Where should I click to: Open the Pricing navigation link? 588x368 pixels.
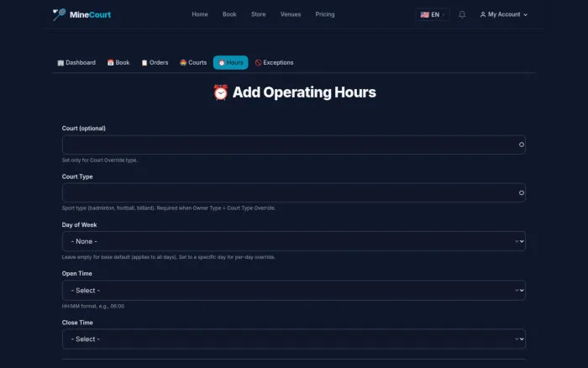point(325,14)
